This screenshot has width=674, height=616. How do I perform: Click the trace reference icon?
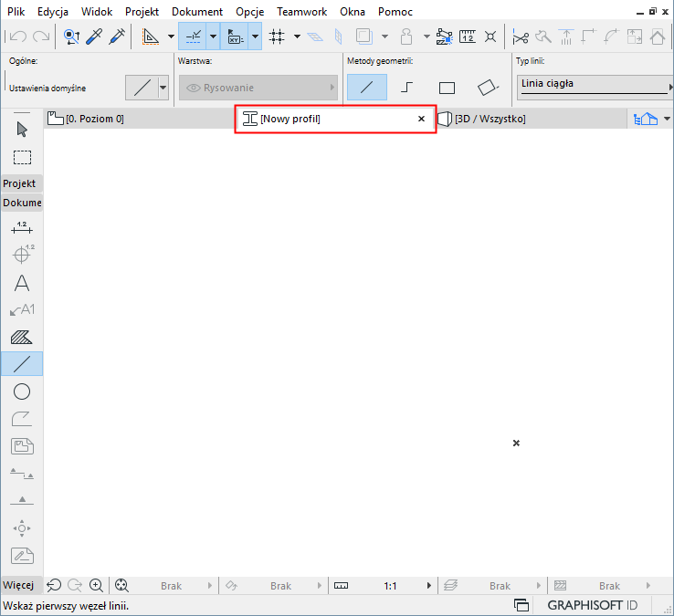click(364, 37)
